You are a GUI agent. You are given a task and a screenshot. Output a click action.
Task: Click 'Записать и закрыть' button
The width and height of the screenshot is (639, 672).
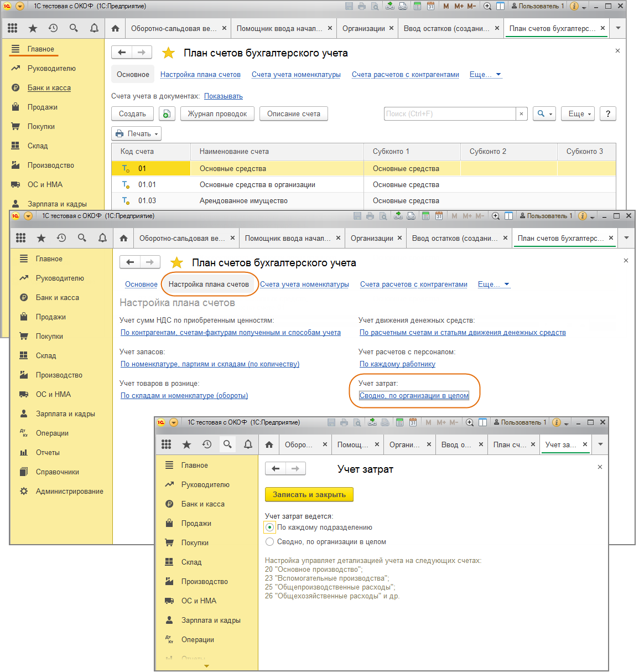pyautogui.click(x=309, y=494)
